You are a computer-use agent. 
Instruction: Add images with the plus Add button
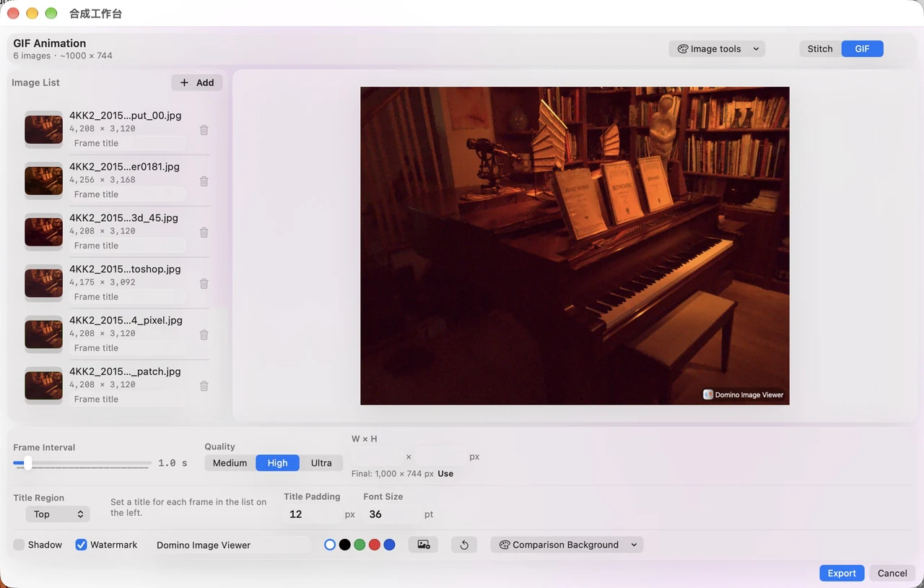click(197, 82)
